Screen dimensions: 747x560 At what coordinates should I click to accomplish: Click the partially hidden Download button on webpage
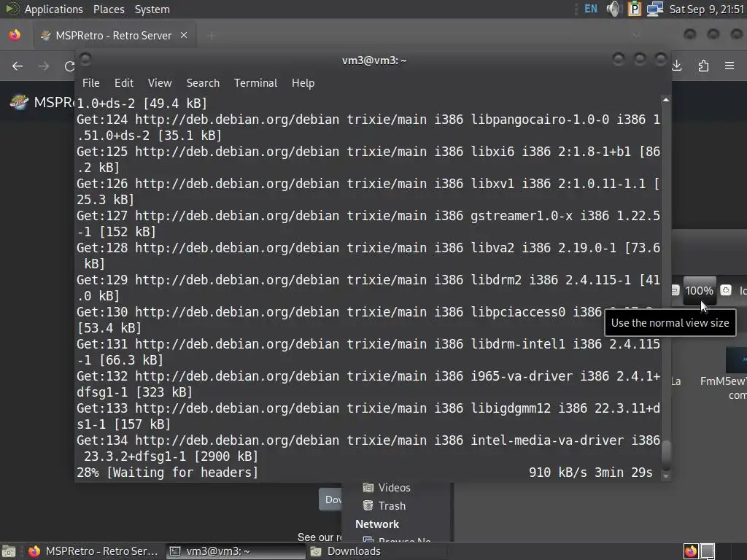click(330, 499)
